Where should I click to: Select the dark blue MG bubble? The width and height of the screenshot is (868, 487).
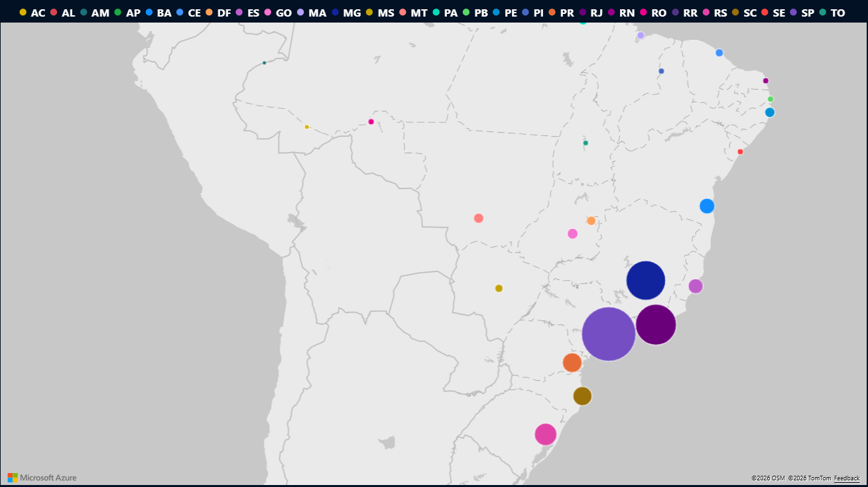click(x=645, y=280)
